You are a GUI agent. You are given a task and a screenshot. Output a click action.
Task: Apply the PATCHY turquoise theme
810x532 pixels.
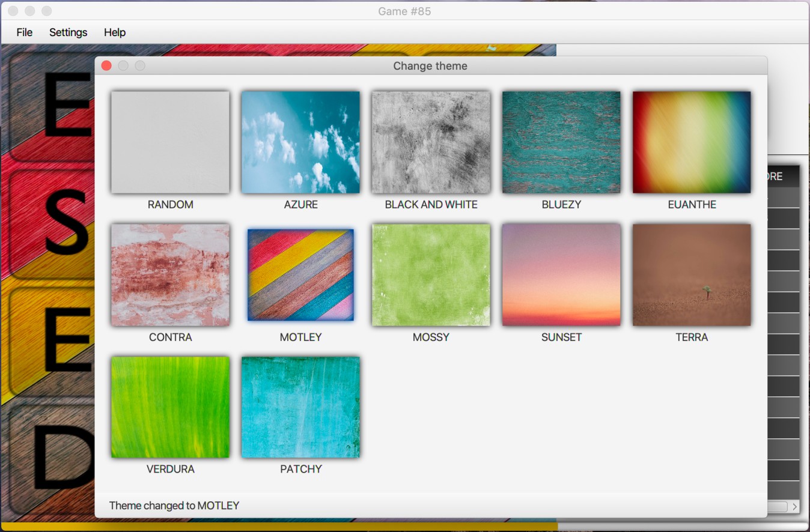point(300,407)
